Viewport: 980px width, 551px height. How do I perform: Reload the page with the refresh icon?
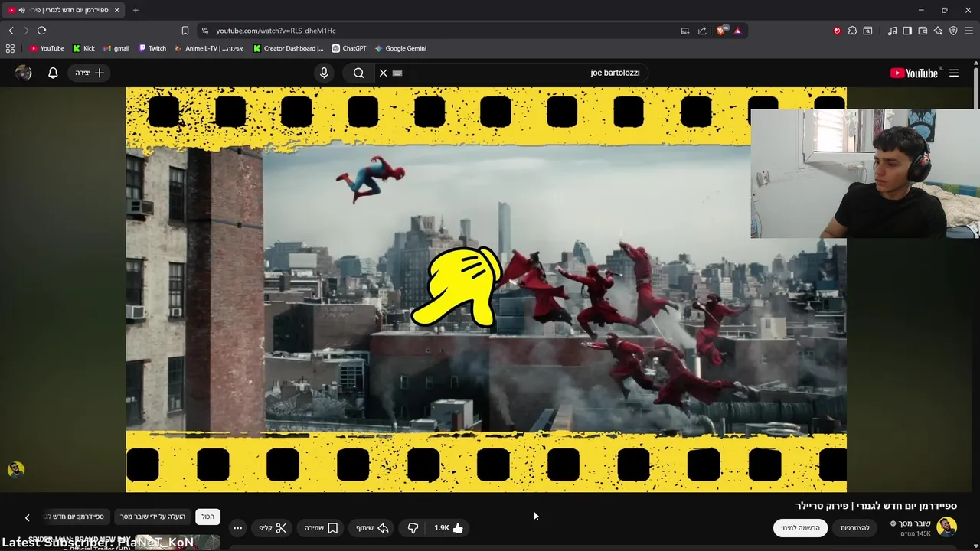(x=41, y=31)
